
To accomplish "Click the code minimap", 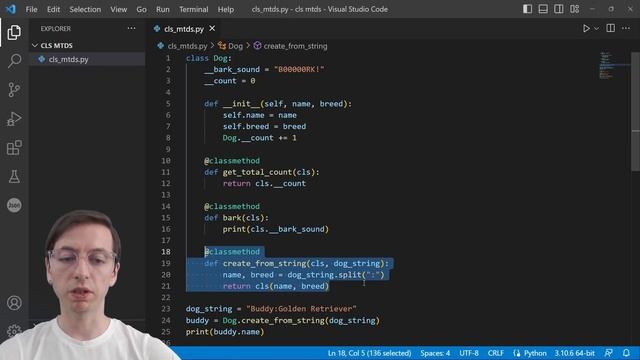I will coord(613,65).
